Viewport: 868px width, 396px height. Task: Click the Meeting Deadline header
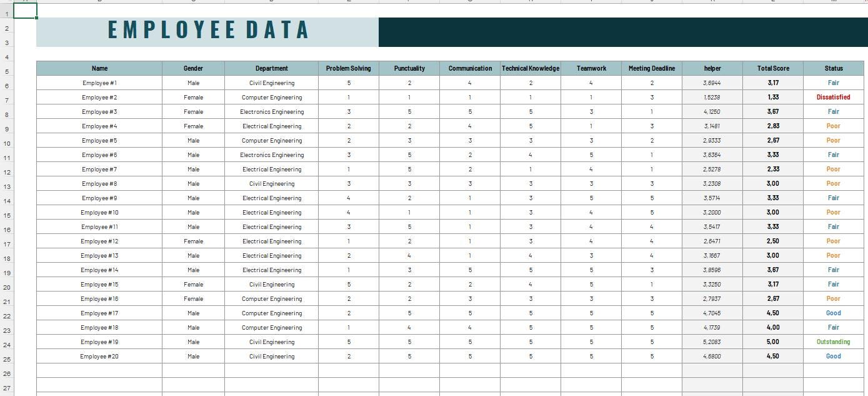click(652, 68)
